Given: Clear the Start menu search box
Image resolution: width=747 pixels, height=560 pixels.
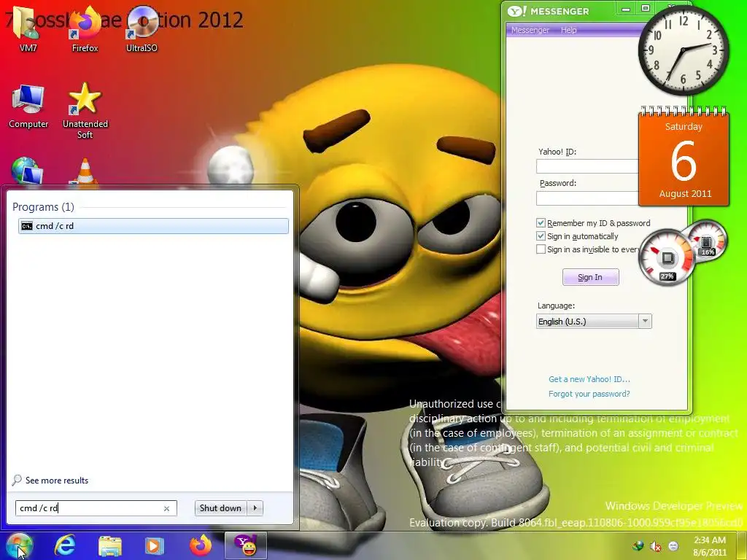Looking at the screenshot, I should pos(166,508).
